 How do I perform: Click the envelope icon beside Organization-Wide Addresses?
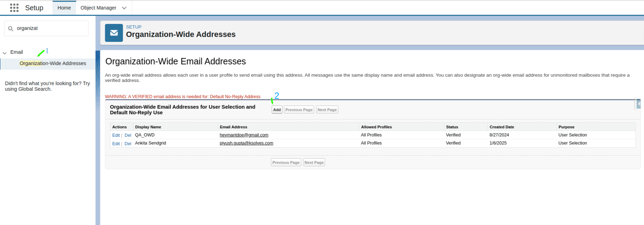(114, 33)
